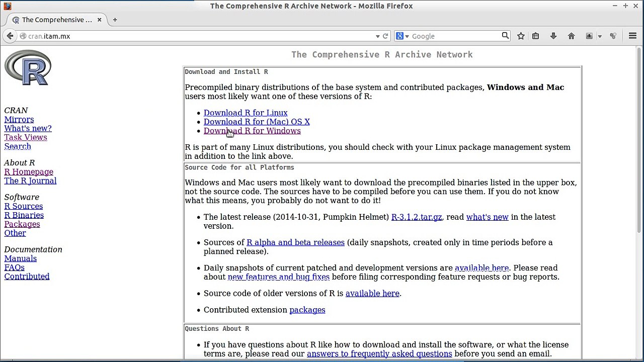The image size is (644, 362).
Task: Expand the dropdown arrow beside the screenshot icon
Action: [600, 36]
